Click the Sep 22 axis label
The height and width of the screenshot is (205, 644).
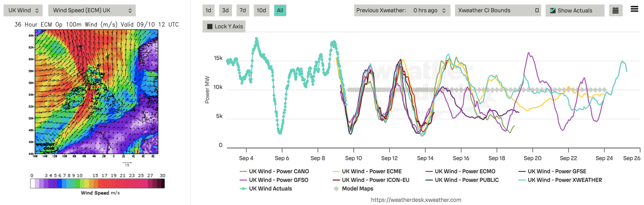click(x=568, y=158)
